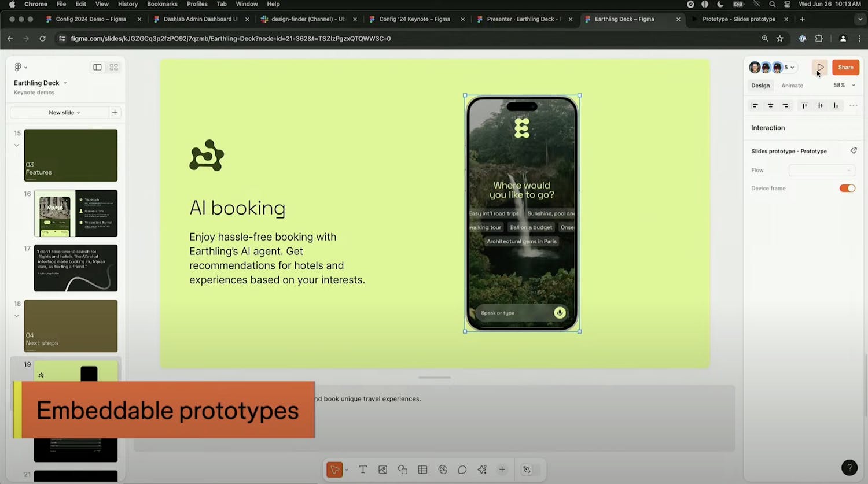The height and width of the screenshot is (484, 868).
Task: Select the Shapes tool
Action: (403, 470)
